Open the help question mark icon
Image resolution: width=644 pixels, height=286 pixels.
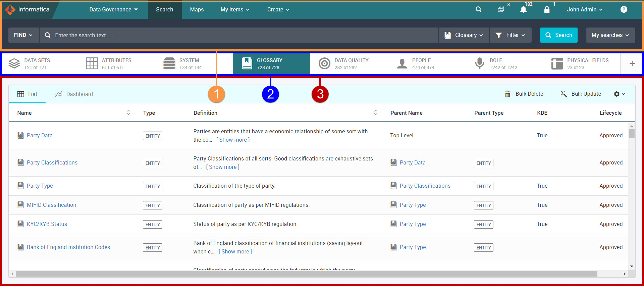pos(624,9)
